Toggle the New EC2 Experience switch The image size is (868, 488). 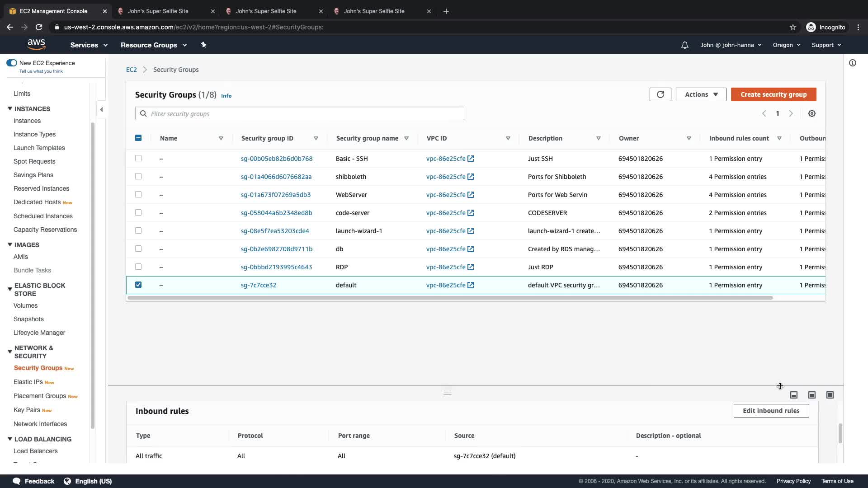point(12,63)
